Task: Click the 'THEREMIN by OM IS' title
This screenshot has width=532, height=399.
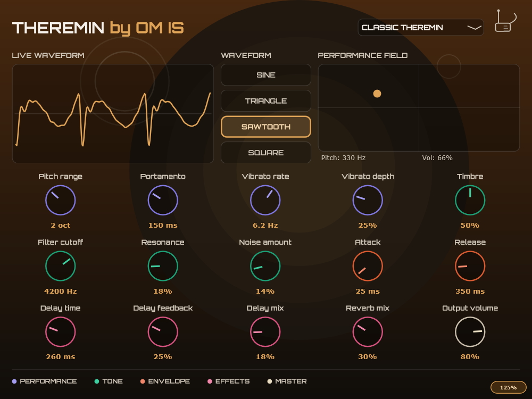Action: click(x=98, y=28)
